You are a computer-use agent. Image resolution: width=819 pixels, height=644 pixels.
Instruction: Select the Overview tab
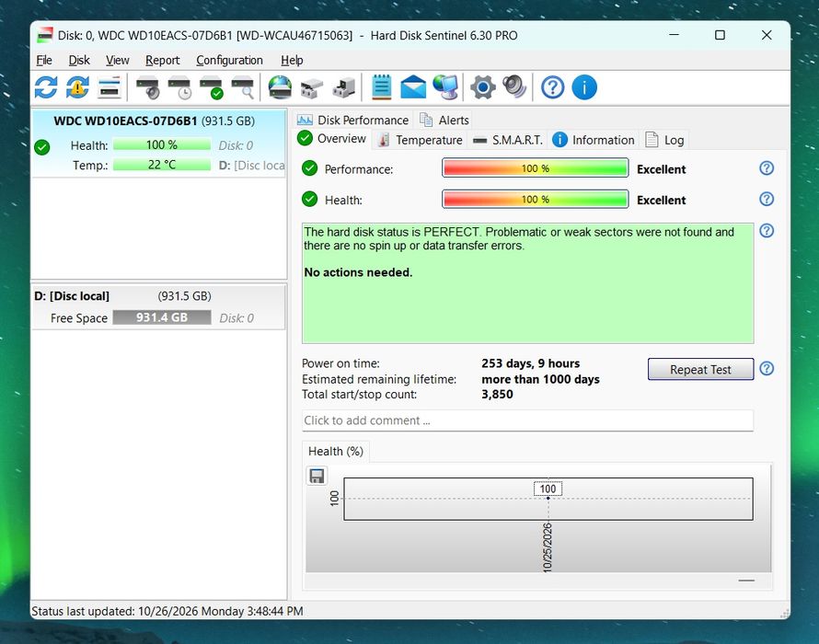coord(331,139)
